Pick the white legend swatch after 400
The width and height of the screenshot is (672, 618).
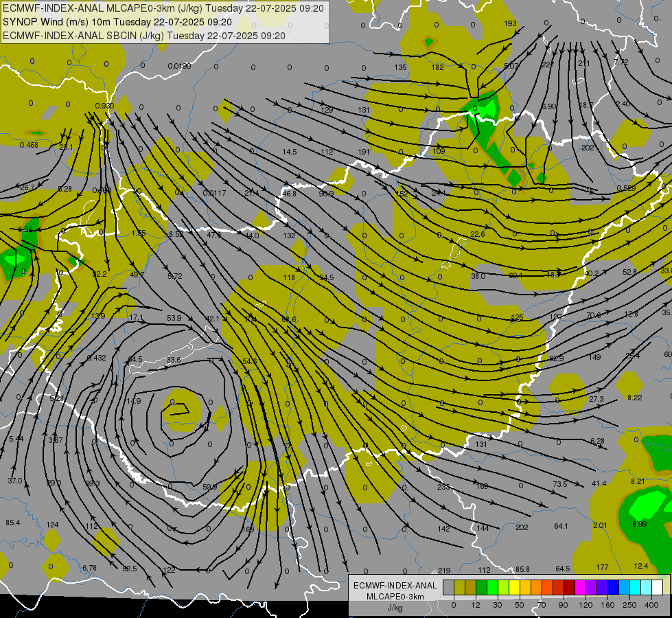tap(657, 587)
